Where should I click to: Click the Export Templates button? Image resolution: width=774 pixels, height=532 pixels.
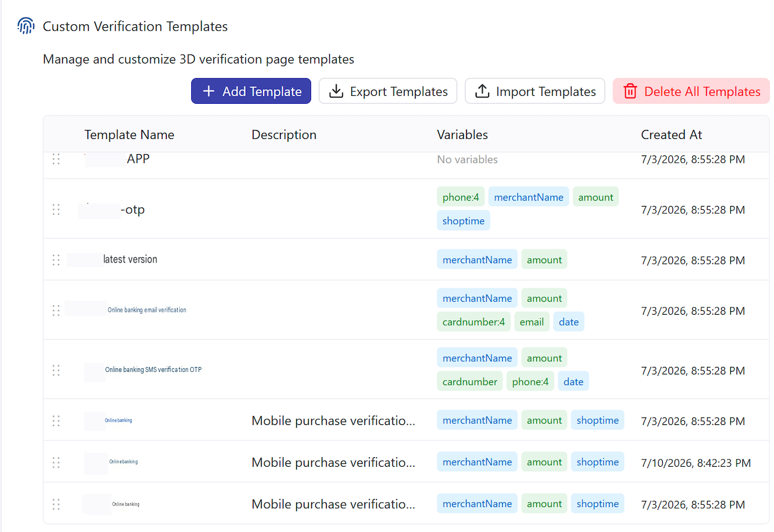point(388,91)
